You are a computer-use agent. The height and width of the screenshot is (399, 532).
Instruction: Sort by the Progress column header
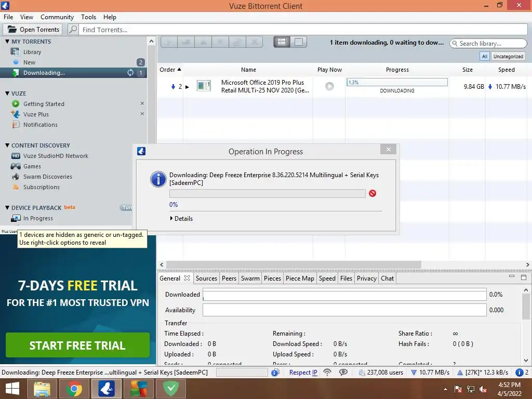(x=397, y=70)
